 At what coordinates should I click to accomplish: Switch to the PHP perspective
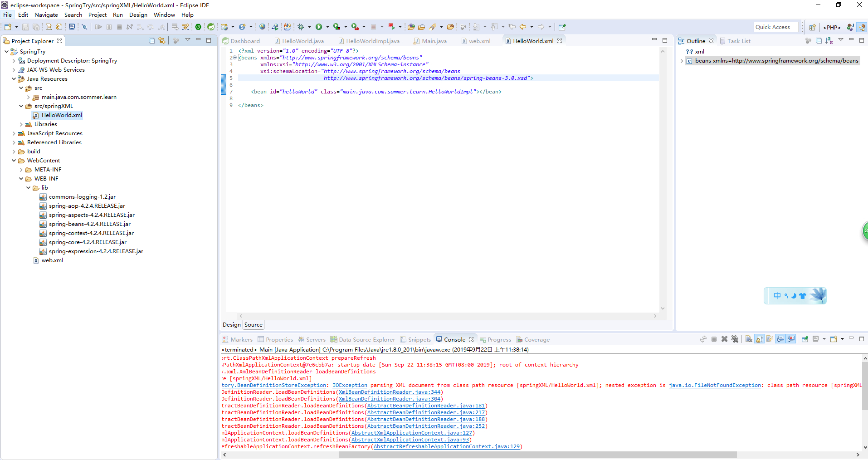832,27
